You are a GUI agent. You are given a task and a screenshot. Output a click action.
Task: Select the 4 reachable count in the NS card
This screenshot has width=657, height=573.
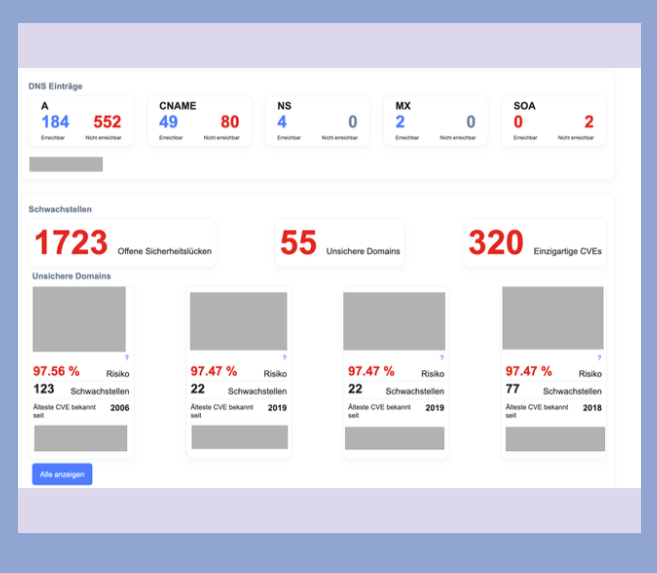[x=282, y=122]
